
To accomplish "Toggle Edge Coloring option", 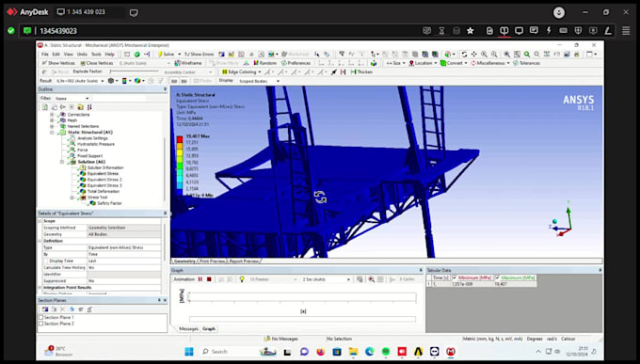I will point(241,71).
